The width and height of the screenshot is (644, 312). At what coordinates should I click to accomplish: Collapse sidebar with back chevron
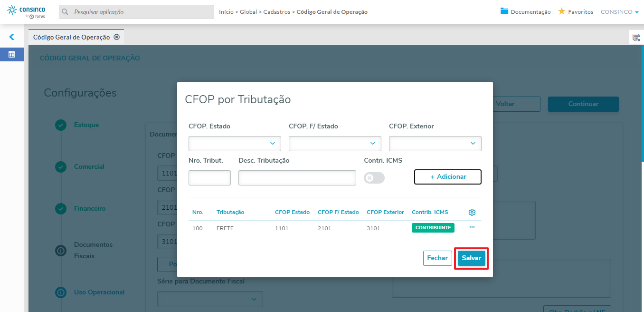(x=12, y=37)
